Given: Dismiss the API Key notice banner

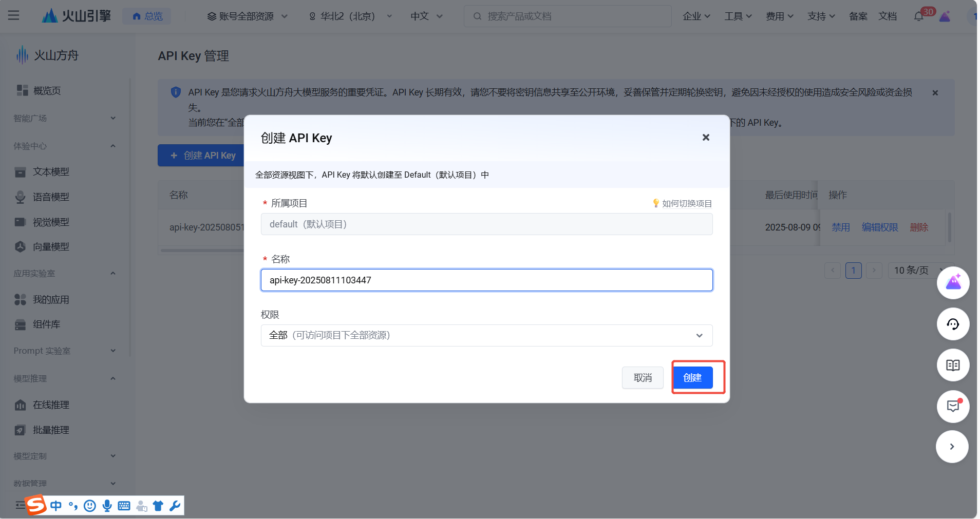Looking at the screenshot, I should click(x=935, y=93).
